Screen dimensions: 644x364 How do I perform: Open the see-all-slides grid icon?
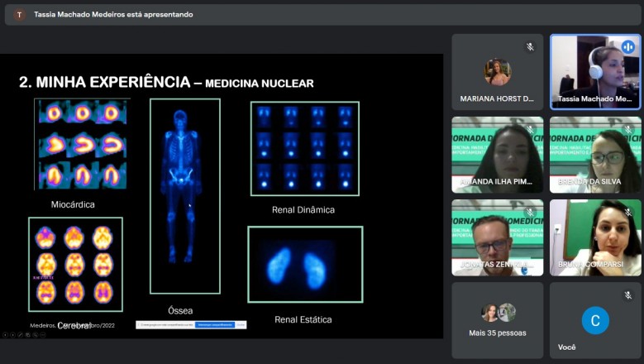pos(28,335)
